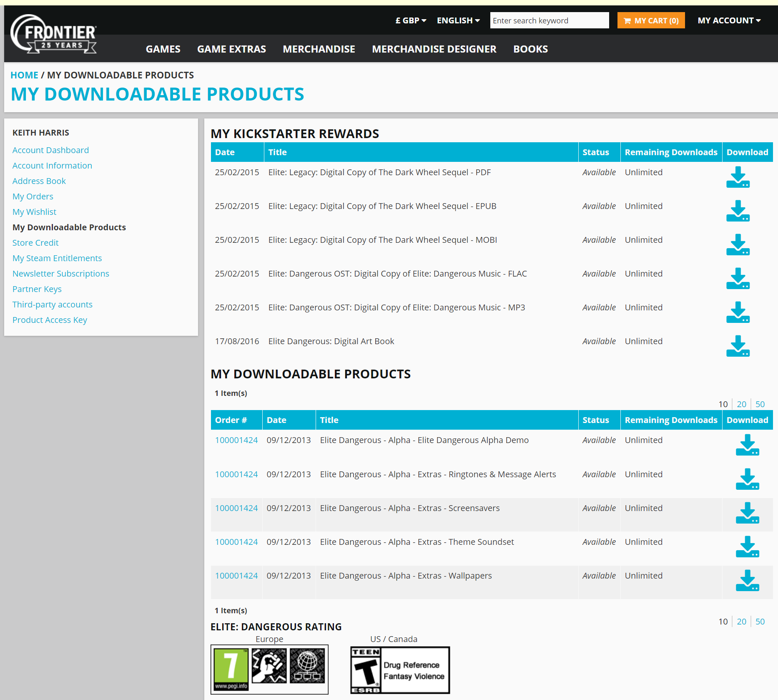
Task: Open order 100001424 in Screensavers row
Action: point(236,508)
